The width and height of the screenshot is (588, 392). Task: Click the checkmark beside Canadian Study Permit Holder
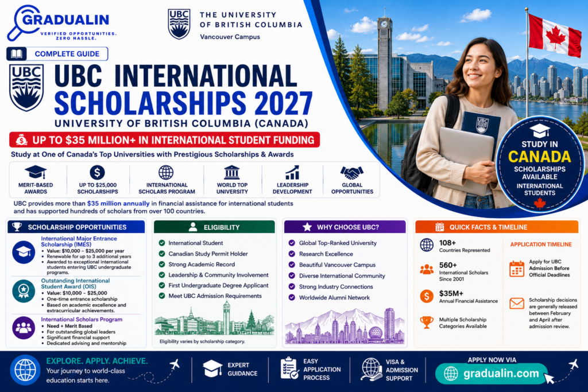tap(162, 254)
